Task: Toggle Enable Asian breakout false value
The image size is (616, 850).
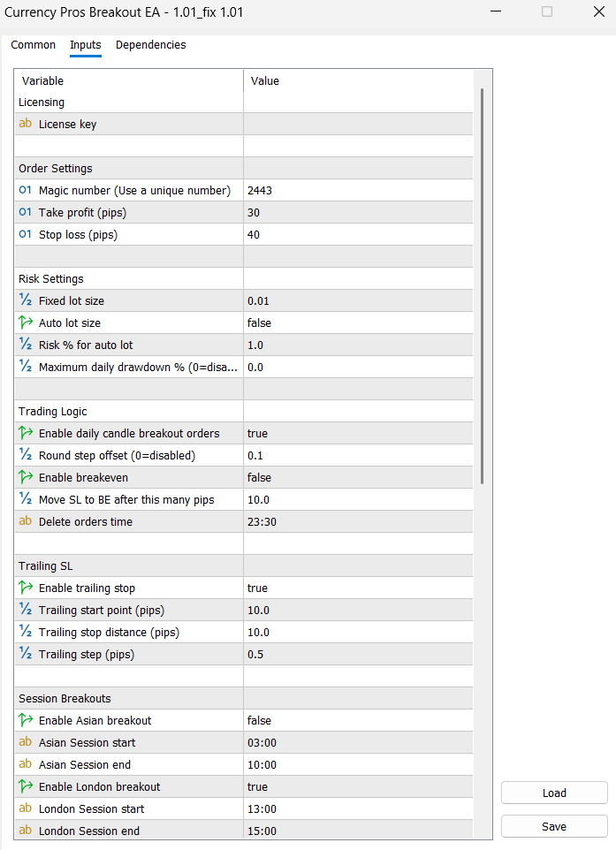Action: (x=358, y=720)
